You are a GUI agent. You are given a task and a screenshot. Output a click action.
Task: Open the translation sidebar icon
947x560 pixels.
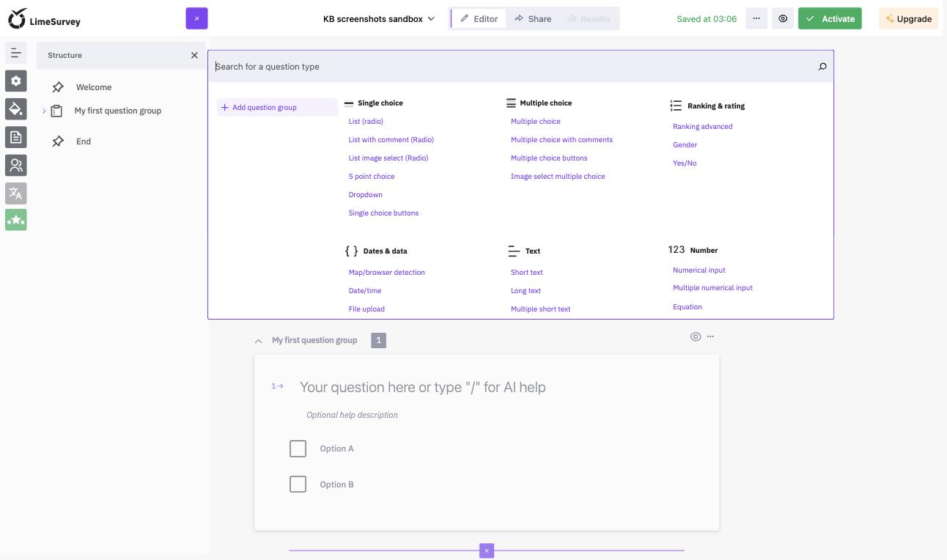click(x=15, y=194)
